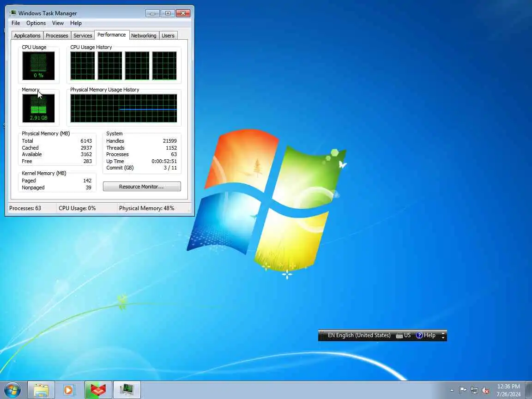This screenshot has width=532, height=399.
Task: Click the first CPU Usage History graph
Action: pos(83,66)
